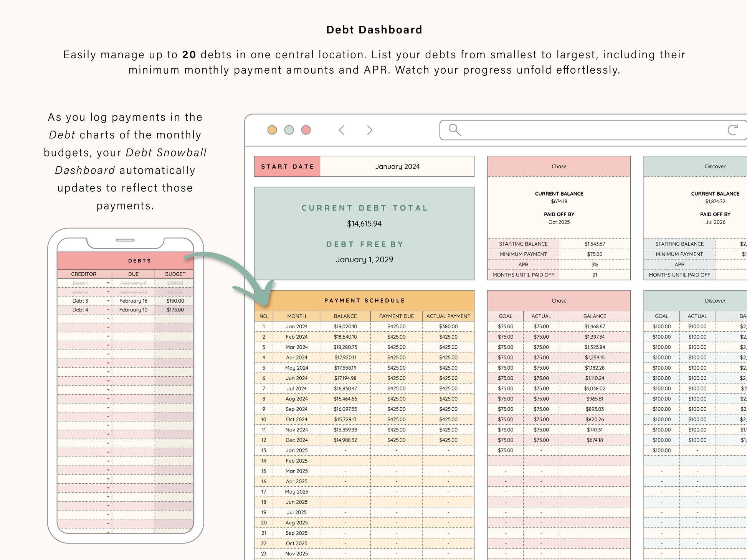Select the balance cell $16,097.55
This screenshot has width=747, height=560.
point(345,409)
